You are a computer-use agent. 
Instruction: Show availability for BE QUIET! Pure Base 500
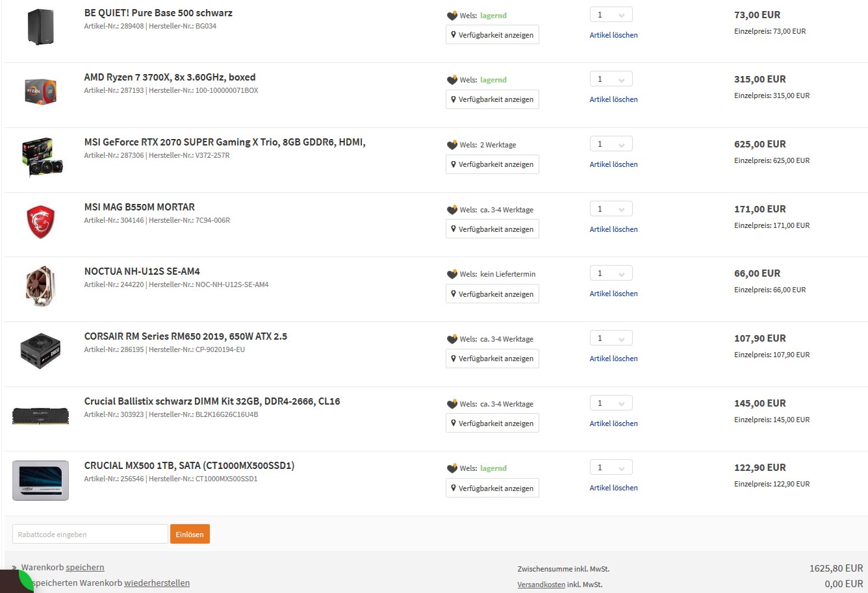coord(492,35)
